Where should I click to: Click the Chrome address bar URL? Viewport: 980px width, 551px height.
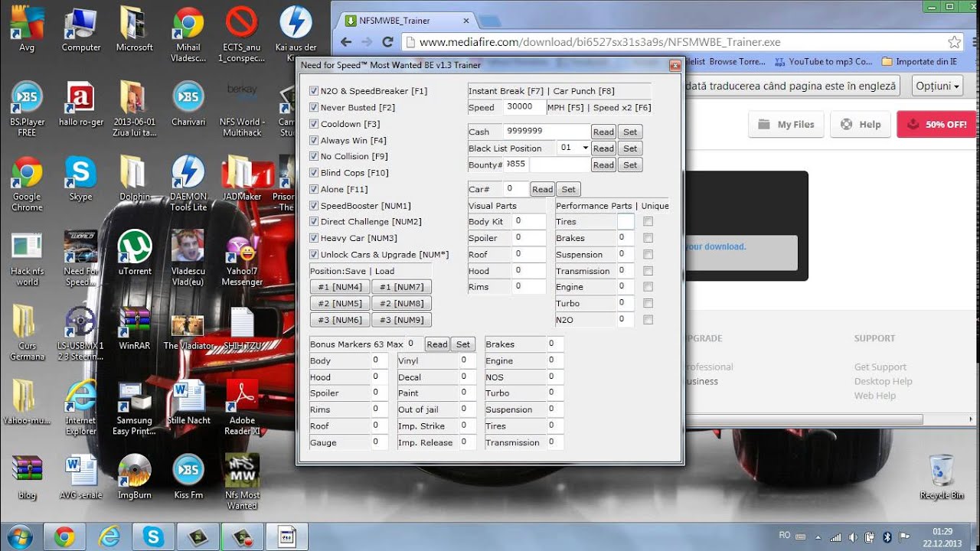click(x=599, y=42)
